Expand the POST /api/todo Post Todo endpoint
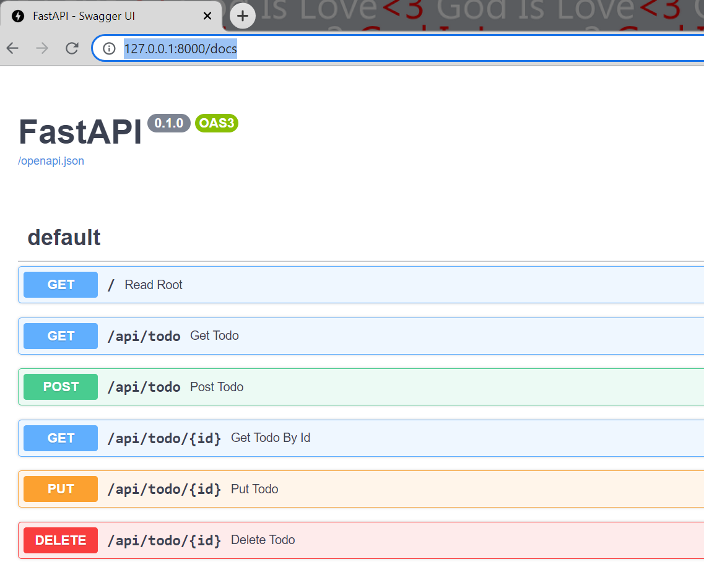The image size is (704, 588). coord(361,386)
